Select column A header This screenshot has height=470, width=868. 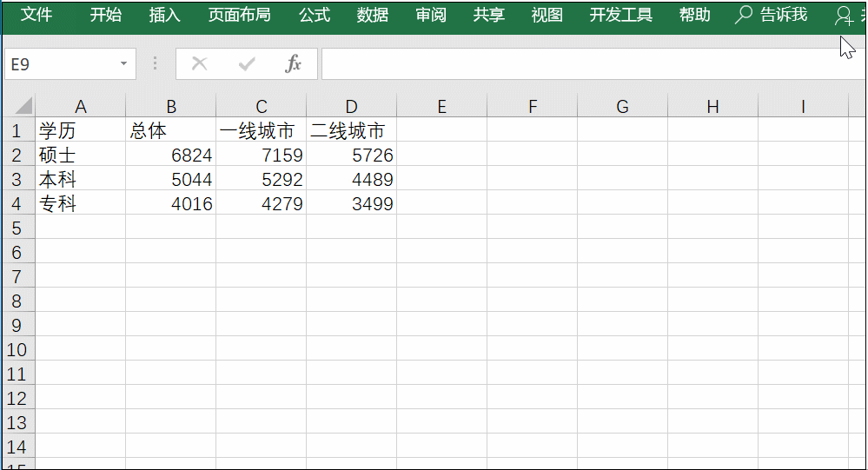[x=80, y=106]
